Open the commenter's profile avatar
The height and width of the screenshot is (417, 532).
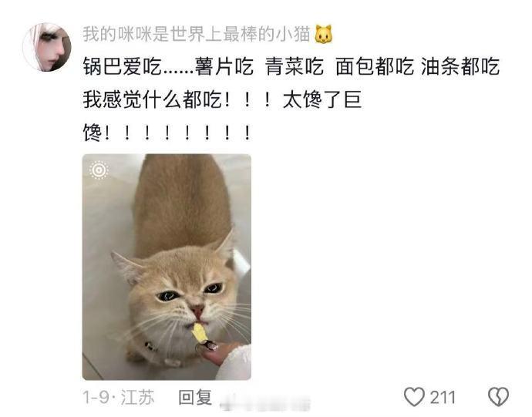47,47
